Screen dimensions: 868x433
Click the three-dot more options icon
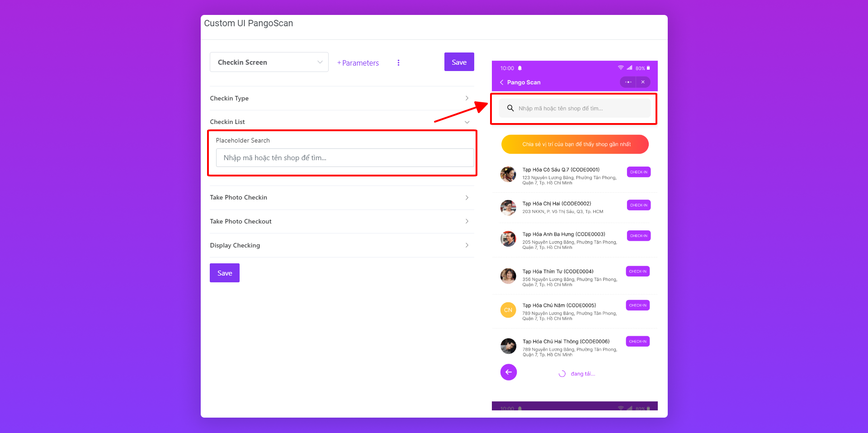pyautogui.click(x=398, y=63)
